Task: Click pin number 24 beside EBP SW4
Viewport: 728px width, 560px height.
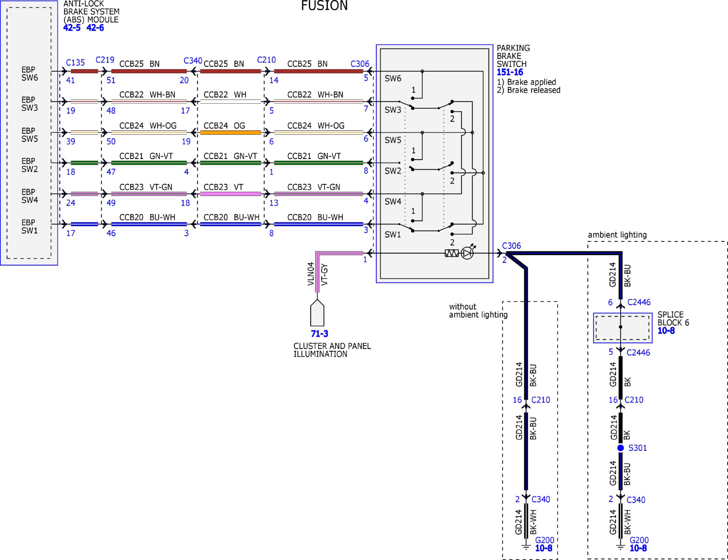Action: (70, 203)
